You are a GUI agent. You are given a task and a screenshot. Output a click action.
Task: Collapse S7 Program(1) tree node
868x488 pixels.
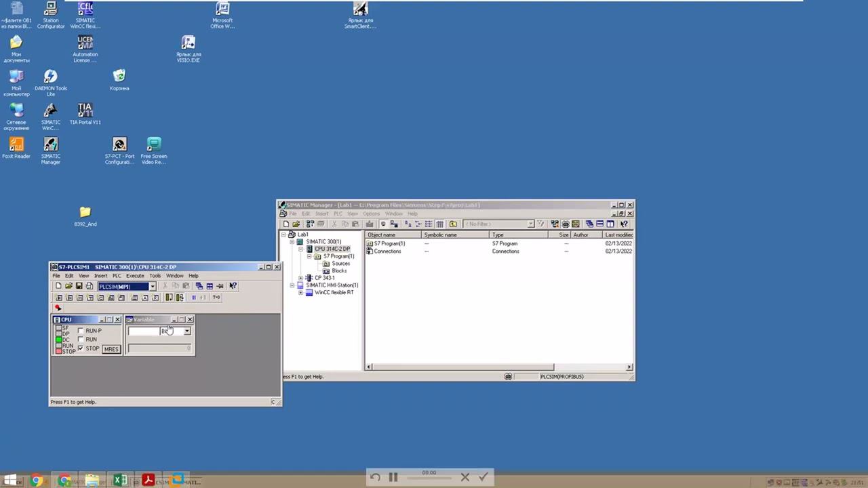coord(309,257)
